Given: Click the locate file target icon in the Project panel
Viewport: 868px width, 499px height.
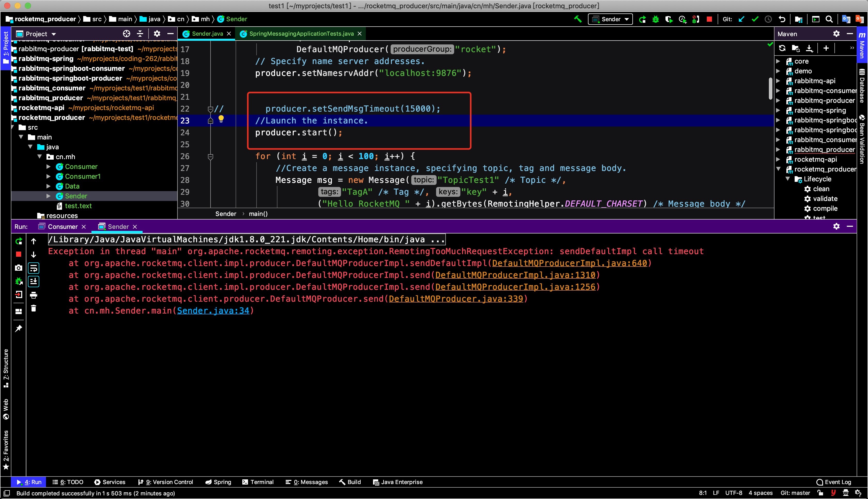Looking at the screenshot, I should [126, 34].
